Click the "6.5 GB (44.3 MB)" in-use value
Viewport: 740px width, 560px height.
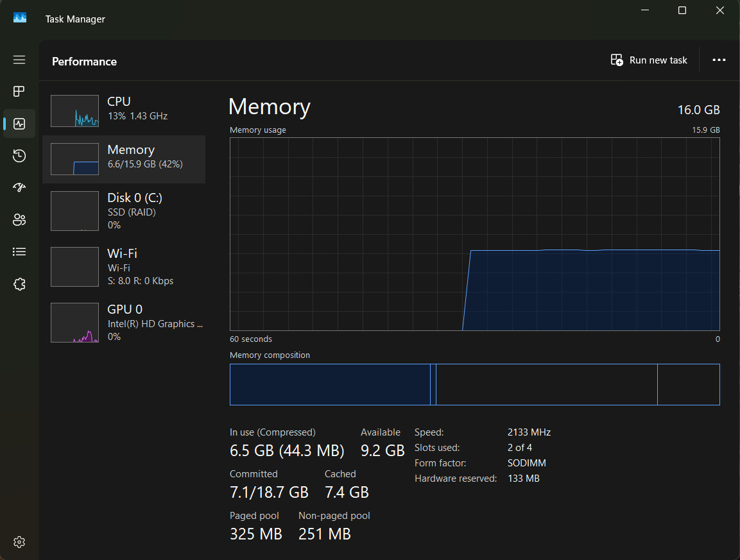point(287,450)
